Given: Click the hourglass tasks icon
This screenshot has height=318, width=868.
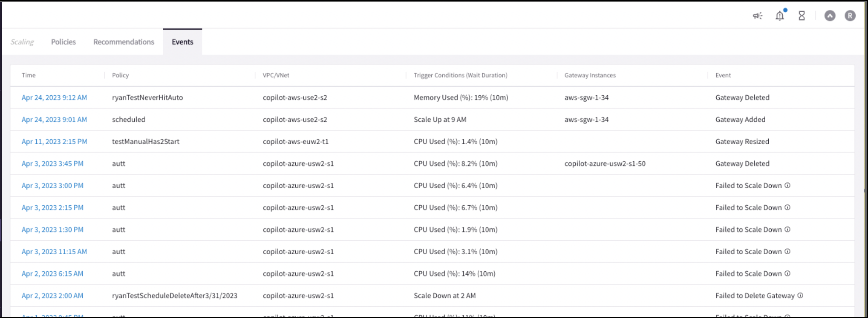Looking at the screenshot, I should [x=801, y=16].
